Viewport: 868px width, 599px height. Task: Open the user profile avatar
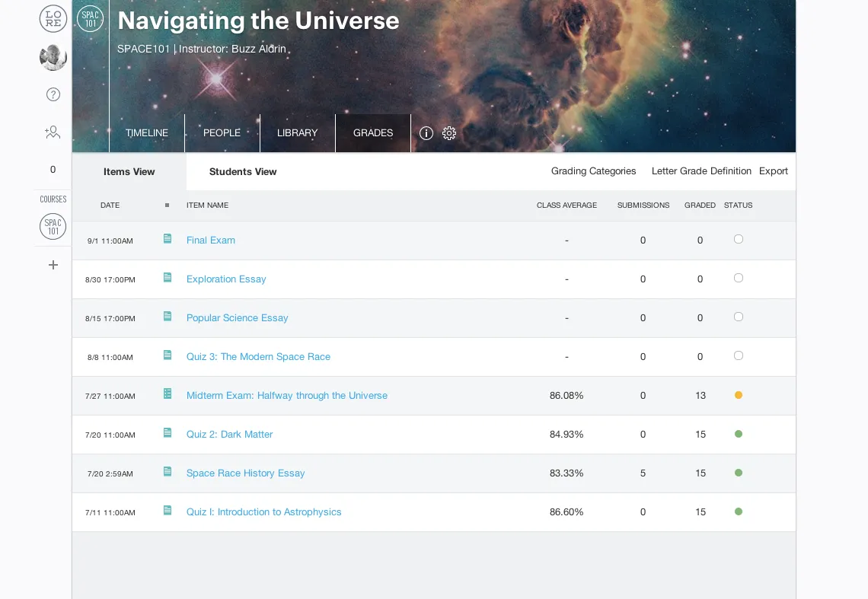coord(53,57)
